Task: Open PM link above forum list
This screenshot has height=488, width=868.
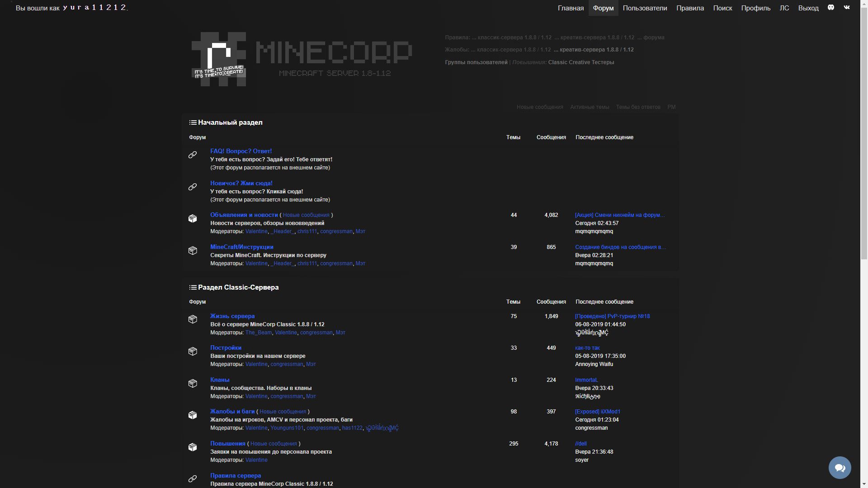Action: [x=671, y=107]
